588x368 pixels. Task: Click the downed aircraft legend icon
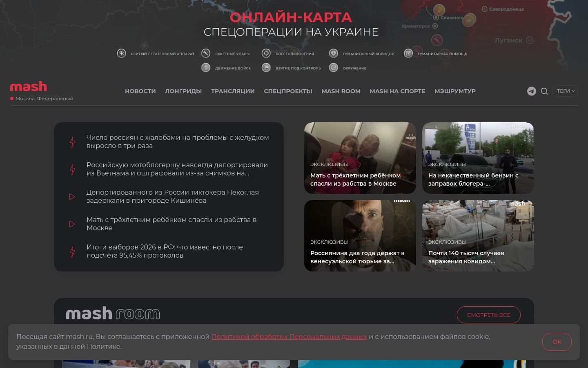[x=121, y=53]
